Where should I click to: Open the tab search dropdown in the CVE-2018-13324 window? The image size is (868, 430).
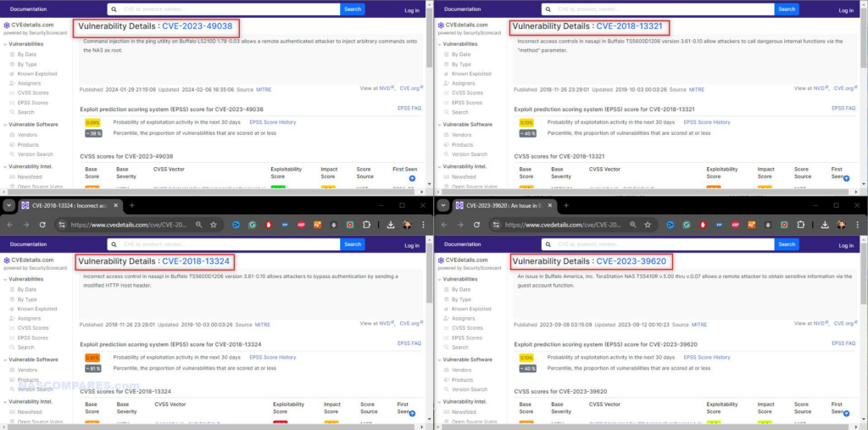point(8,205)
